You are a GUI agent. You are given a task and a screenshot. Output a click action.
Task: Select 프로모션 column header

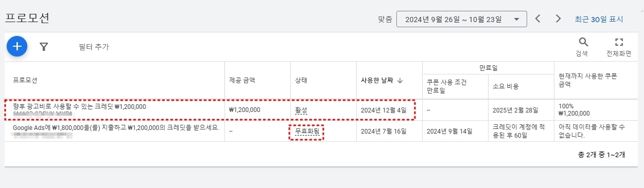(x=25, y=81)
